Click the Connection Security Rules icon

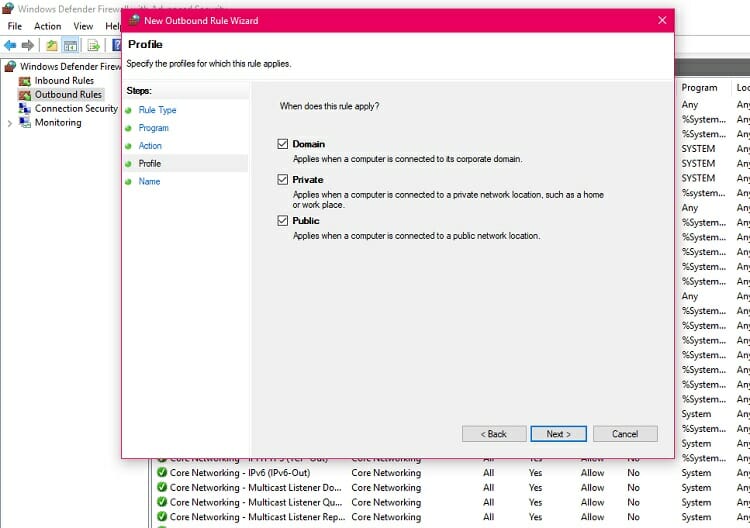pyautogui.click(x=24, y=109)
